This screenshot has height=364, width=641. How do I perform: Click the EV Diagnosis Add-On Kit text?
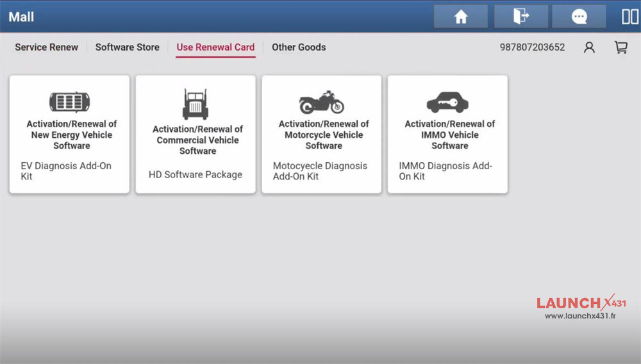66,171
